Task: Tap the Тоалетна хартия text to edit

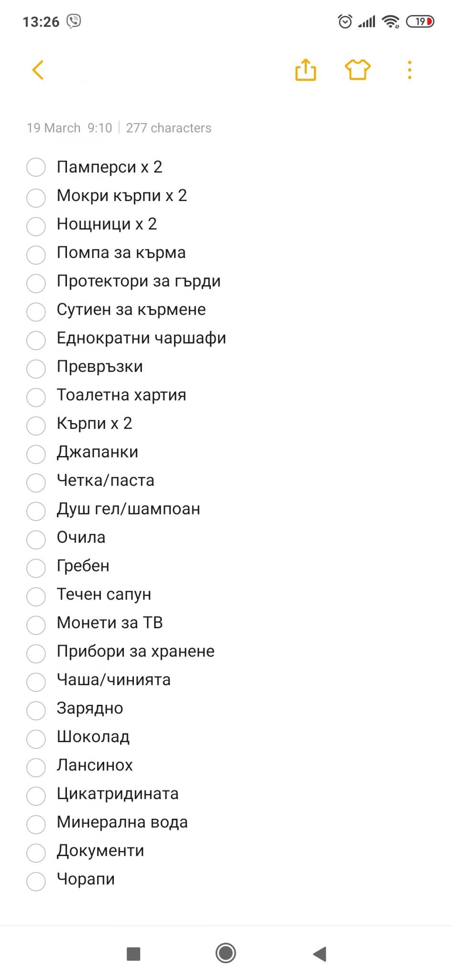Action: tap(121, 395)
